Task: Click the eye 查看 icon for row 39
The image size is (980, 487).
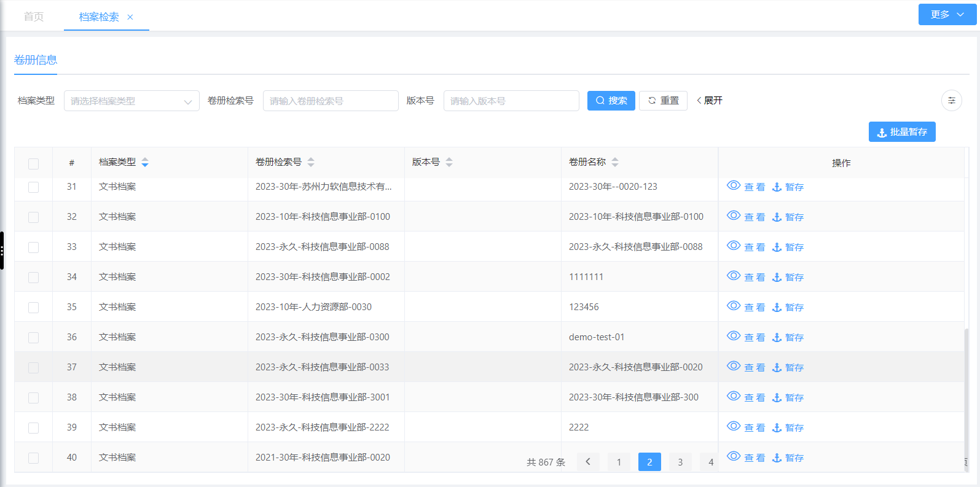Action: pos(734,426)
